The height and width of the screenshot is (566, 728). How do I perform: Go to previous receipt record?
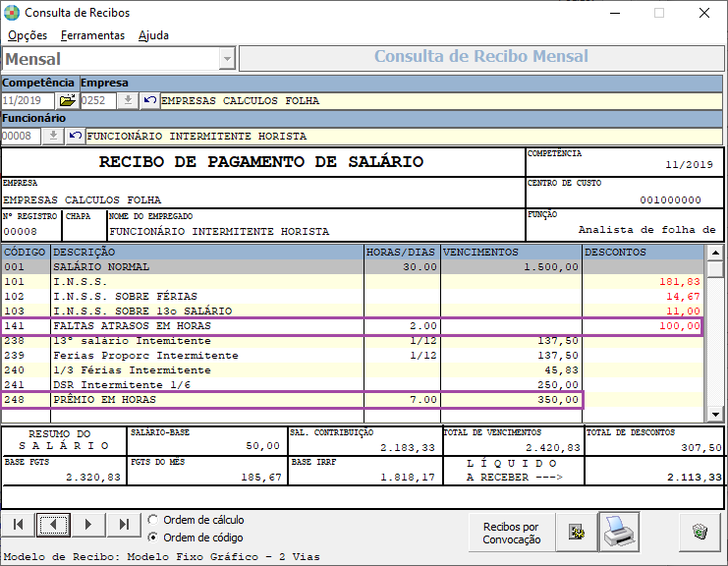point(53,525)
